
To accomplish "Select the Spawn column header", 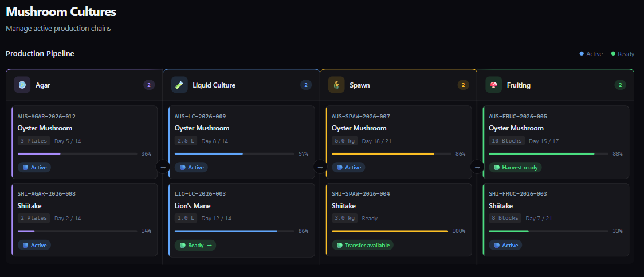I will [398, 85].
